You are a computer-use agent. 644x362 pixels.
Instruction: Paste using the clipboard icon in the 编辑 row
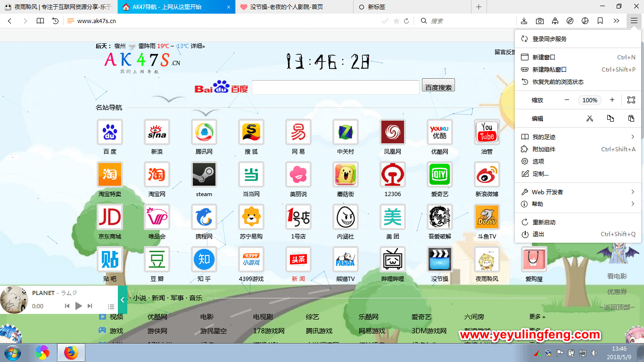tap(631, 118)
